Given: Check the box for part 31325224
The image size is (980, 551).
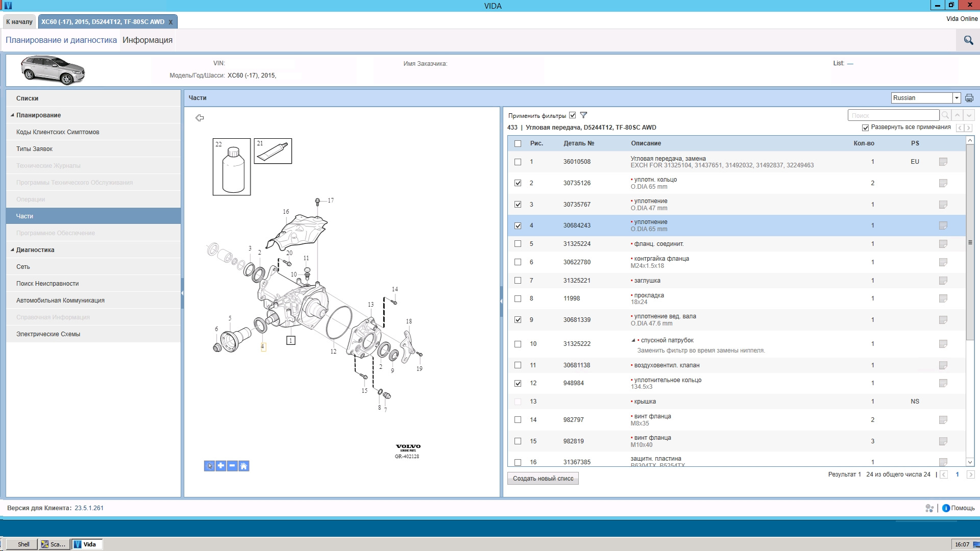Looking at the screenshot, I should click(518, 244).
